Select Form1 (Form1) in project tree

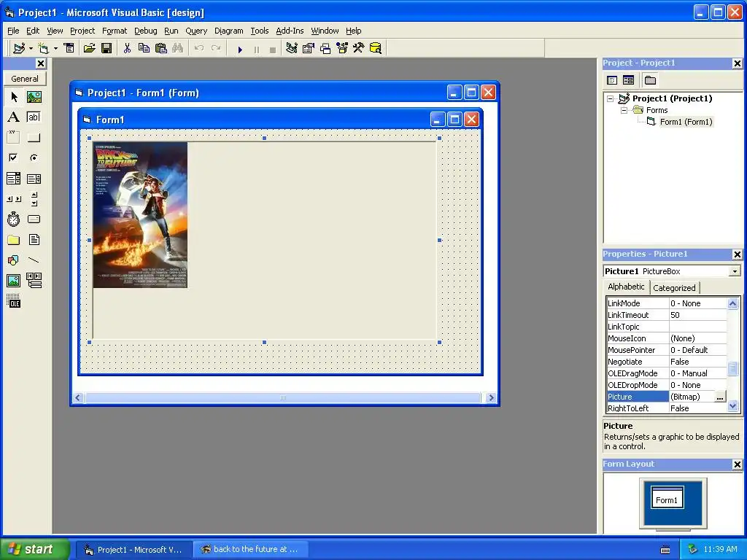(686, 122)
